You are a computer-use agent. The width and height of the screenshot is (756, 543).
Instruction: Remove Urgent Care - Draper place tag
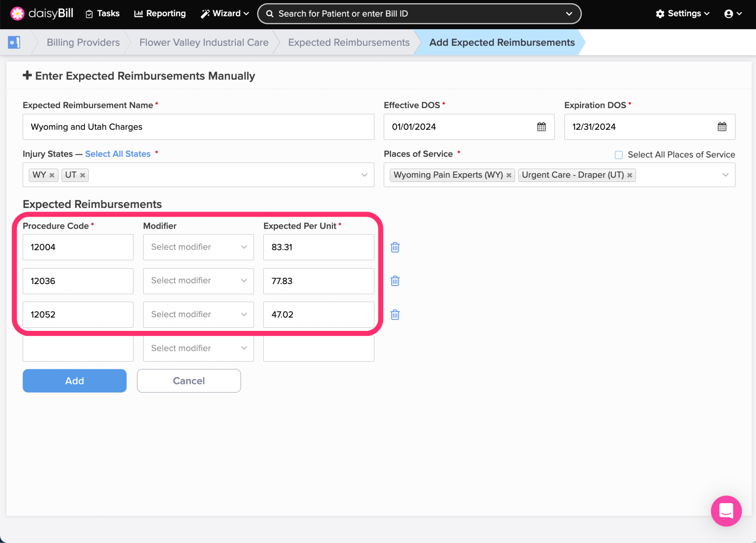pos(630,175)
